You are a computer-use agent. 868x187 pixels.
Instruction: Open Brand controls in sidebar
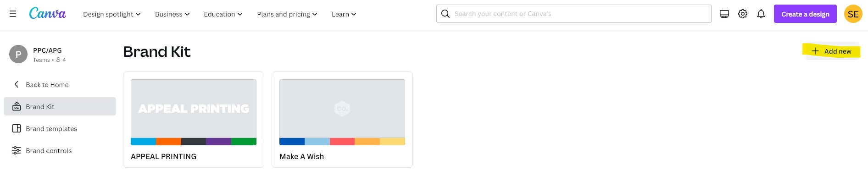[49, 151]
